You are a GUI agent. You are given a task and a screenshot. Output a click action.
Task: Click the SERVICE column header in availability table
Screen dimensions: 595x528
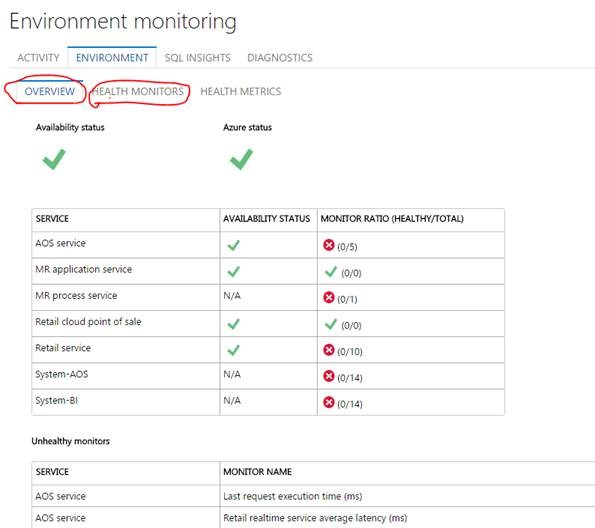[52, 219]
